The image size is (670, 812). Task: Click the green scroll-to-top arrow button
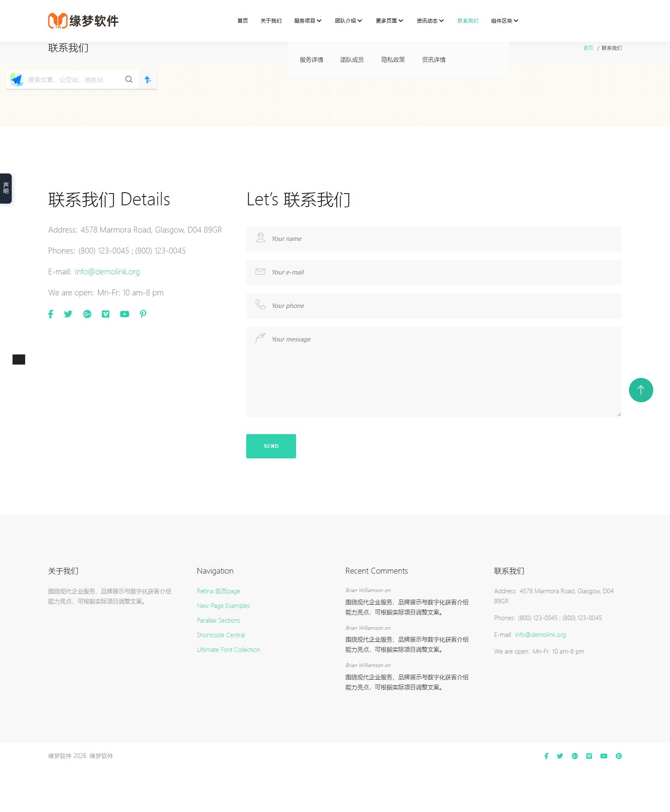[641, 390]
